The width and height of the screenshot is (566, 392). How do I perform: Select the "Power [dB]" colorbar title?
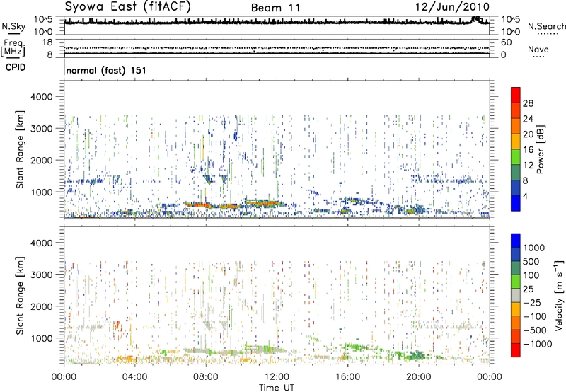click(540, 149)
